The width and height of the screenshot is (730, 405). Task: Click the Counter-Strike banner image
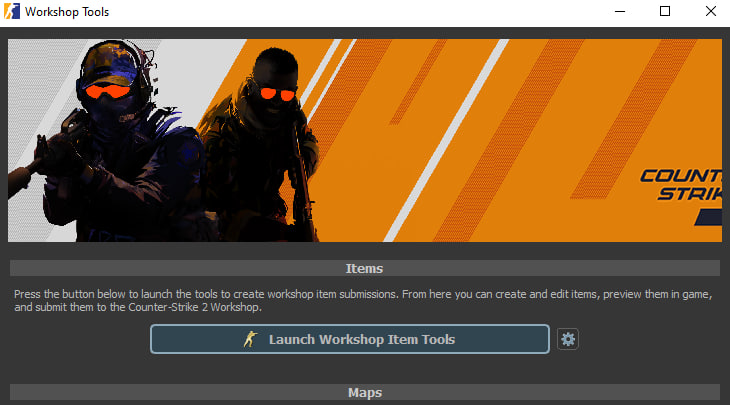coord(365,140)
